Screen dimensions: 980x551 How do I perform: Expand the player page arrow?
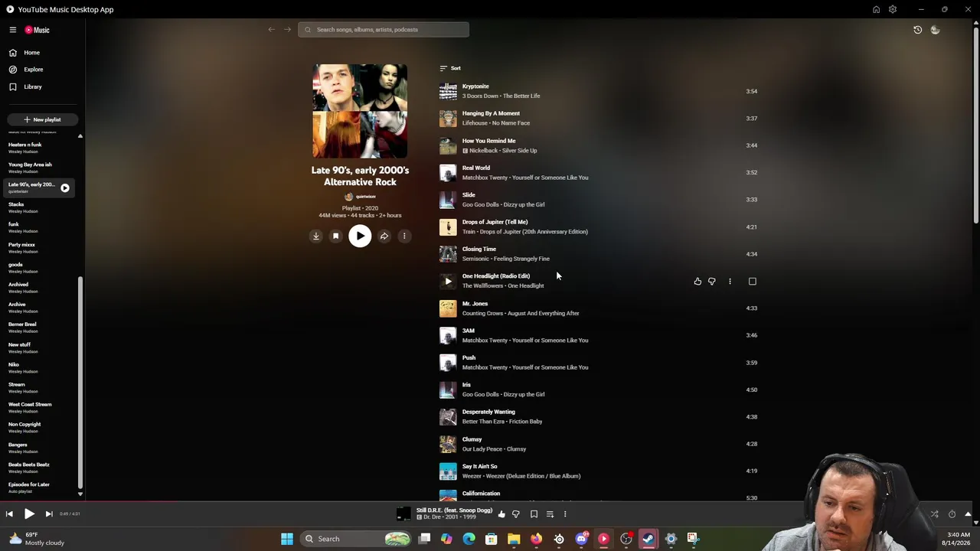point(968,514)
